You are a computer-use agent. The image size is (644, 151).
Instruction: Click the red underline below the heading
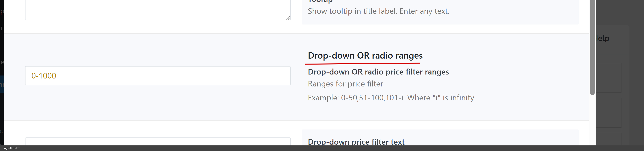tap(362, 64)
